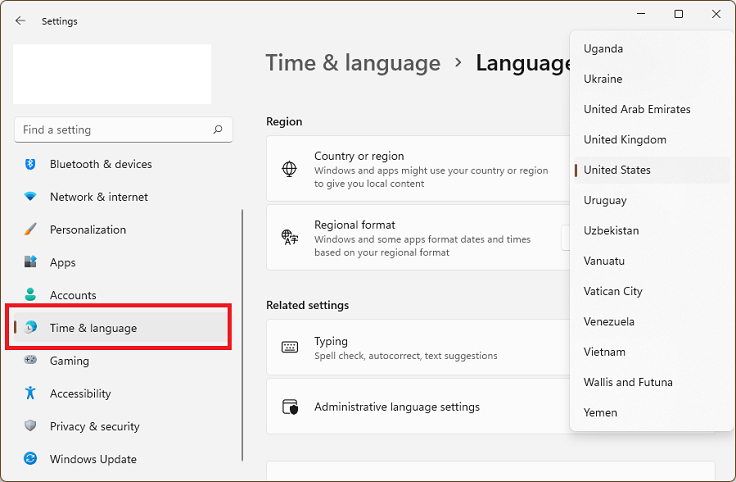The height and width of the screenshot is (482, 736).
Task: Click the Accessibility figure icon
Action: pos(31,393)
